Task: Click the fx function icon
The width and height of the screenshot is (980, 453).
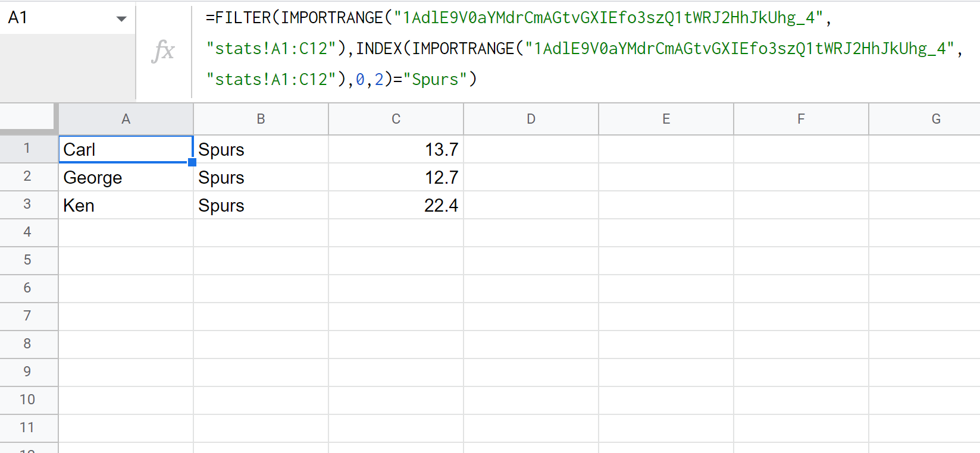Action: 163,51
